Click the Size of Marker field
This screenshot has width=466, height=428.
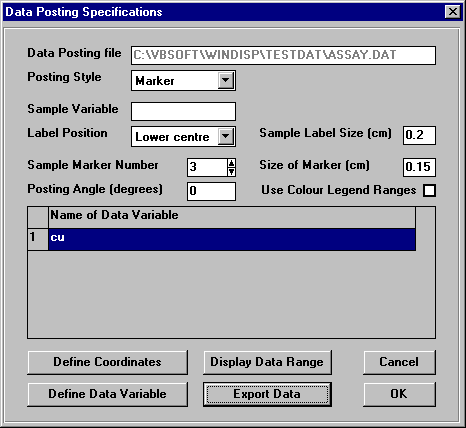click(x=419, y=167)
